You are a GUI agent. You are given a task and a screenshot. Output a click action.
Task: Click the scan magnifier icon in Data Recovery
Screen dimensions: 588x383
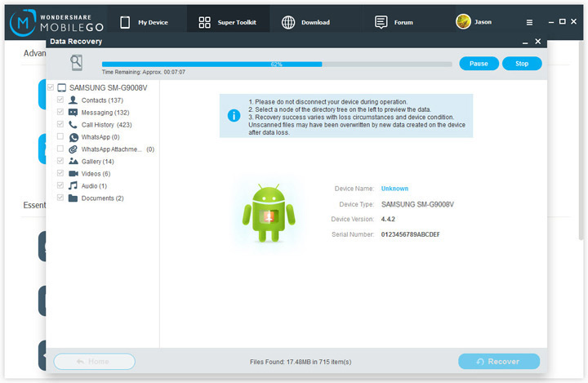point(77,63)
